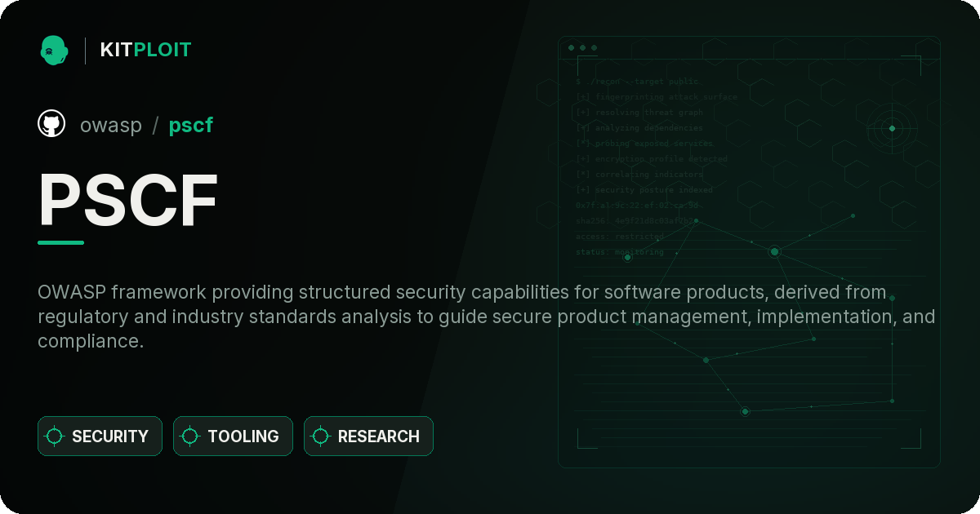
Task: Click crosshair icon in TOOLING badge
Action: (x=190, y=436)
